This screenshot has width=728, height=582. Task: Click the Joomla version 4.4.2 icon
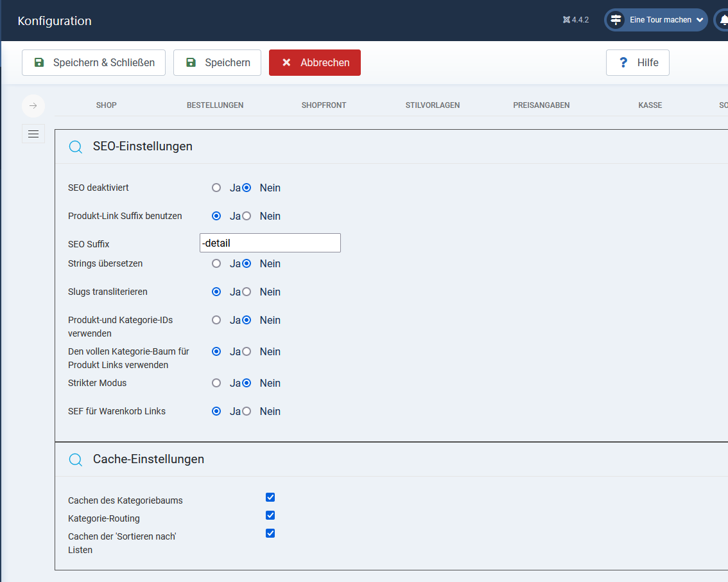[x=566, y=20]
